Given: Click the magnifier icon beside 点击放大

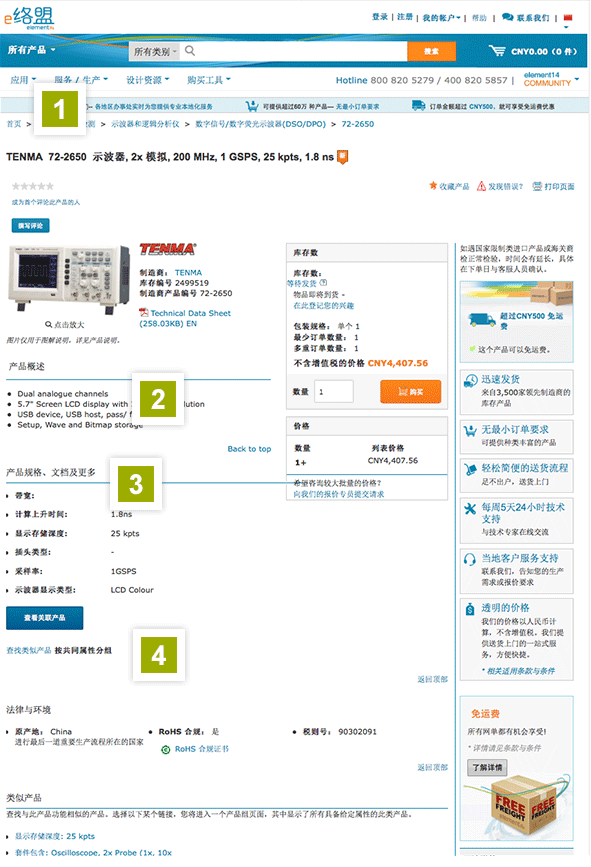Looking at the screenshot, I should point(49,325).
